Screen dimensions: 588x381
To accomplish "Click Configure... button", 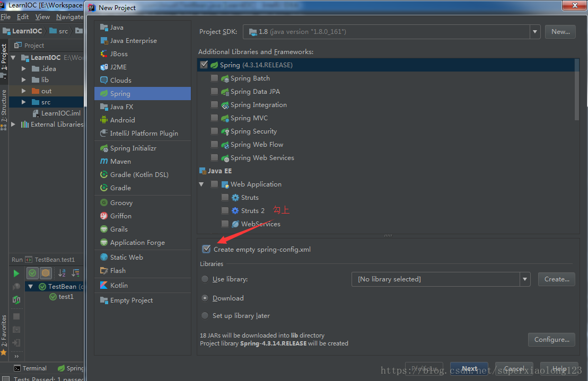I will click(551, 340).
